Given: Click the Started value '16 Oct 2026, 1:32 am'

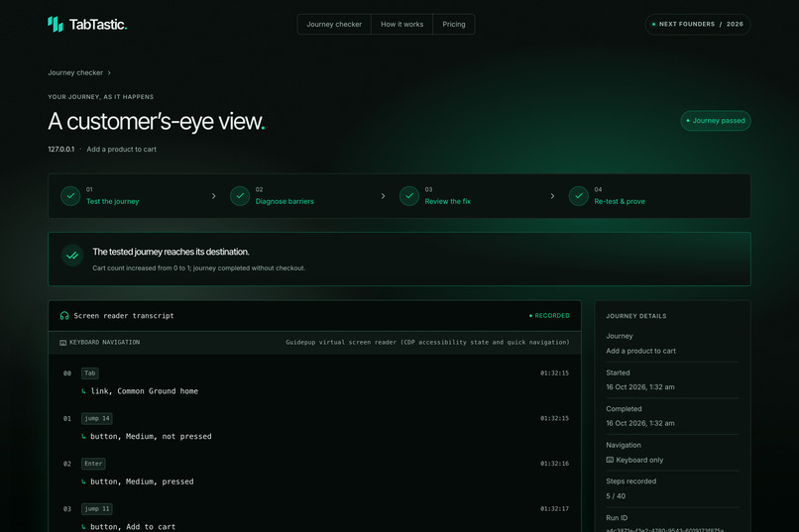Looking at the screenshot, I should pos(640,387).
